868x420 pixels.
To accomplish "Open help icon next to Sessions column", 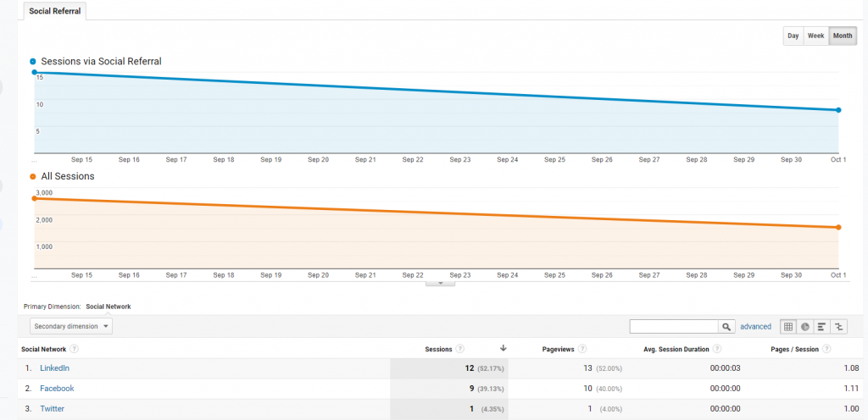I will coord(460,349).
